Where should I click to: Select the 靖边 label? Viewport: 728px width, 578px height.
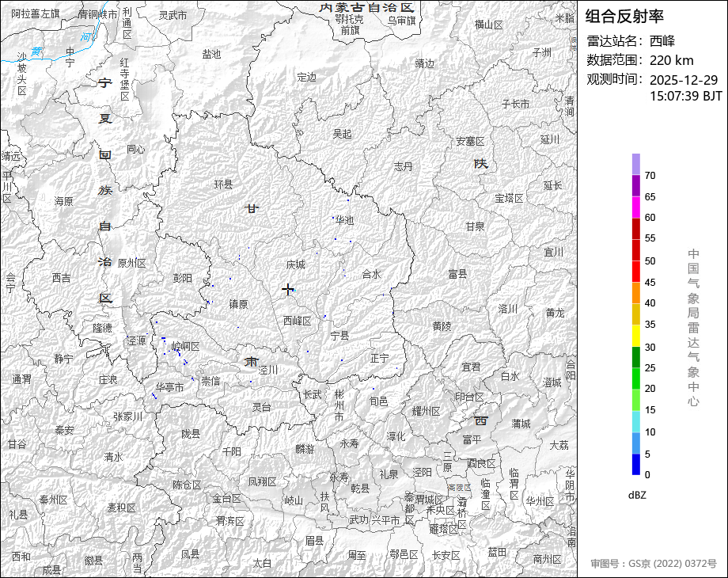tap(424, 63)
